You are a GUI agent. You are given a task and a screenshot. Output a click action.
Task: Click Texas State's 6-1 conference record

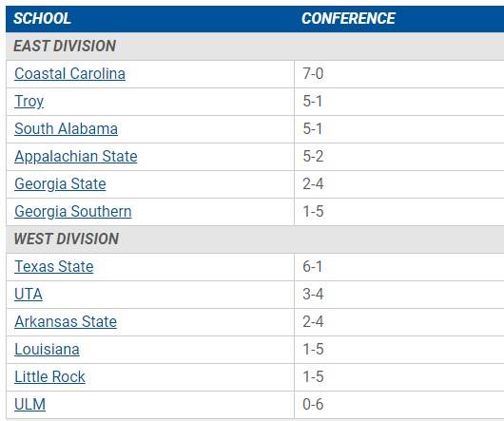point(313,267)
